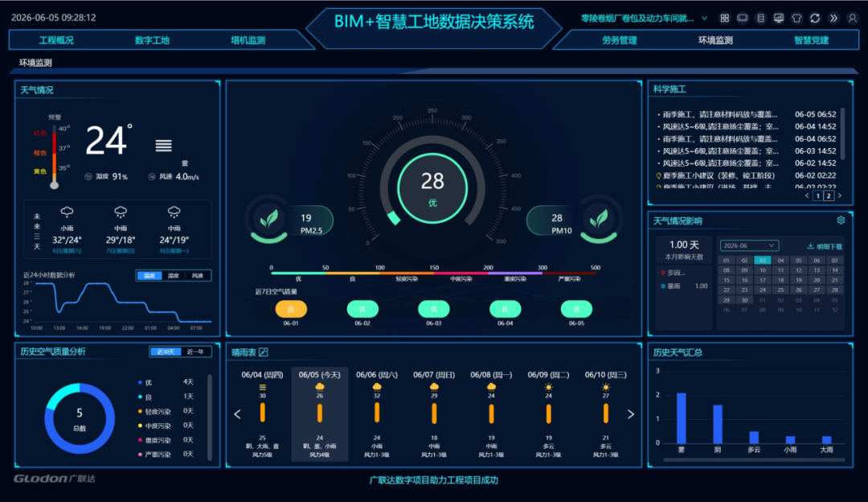
Task: Click the refresh arrows icon in top toolbar
Action: [x=815, y=19]
